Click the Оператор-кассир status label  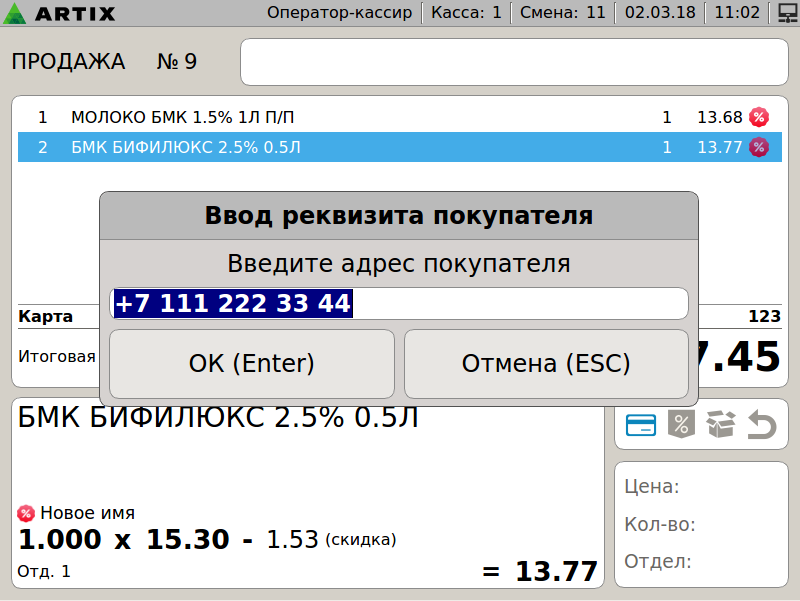click(339, 13)
